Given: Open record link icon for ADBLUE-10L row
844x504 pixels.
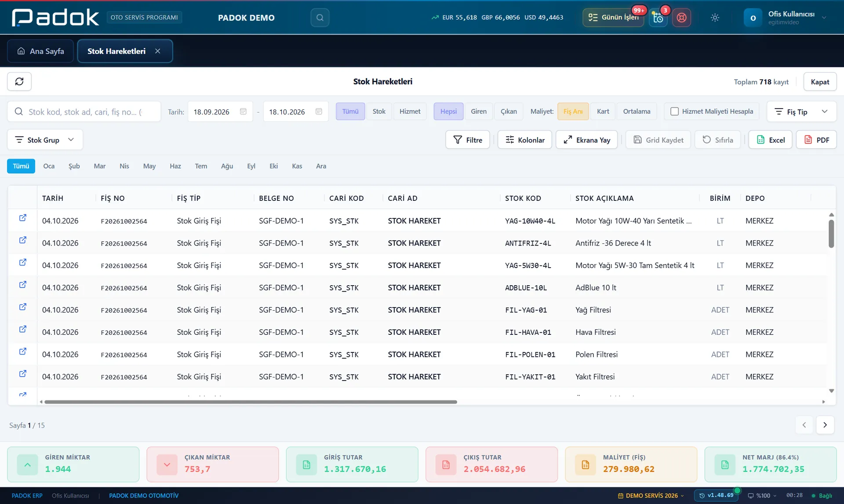Looking at the screenshot, I should pyautogui.click(x=23, y=285).
